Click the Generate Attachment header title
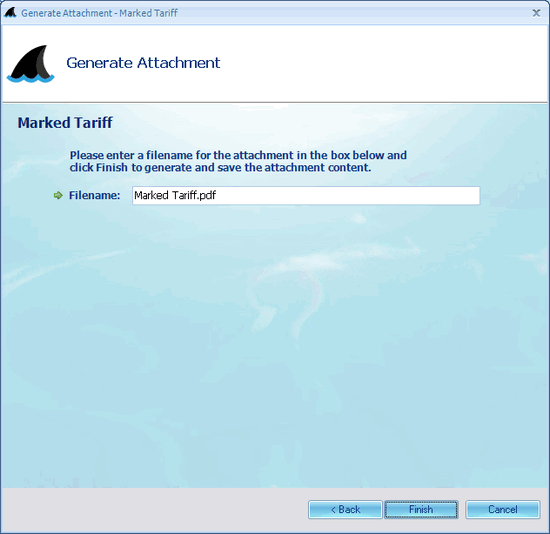This screenshot has width=550, height=534. click(143, 63)
